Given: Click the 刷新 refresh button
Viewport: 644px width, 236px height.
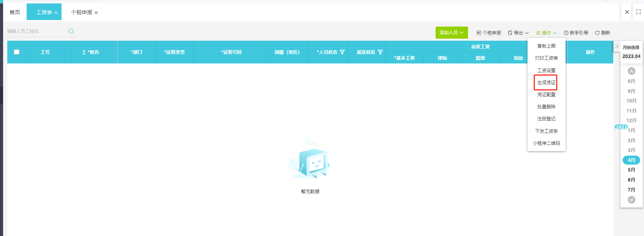Looking at the screenshot, I should [x=602, y=33].
